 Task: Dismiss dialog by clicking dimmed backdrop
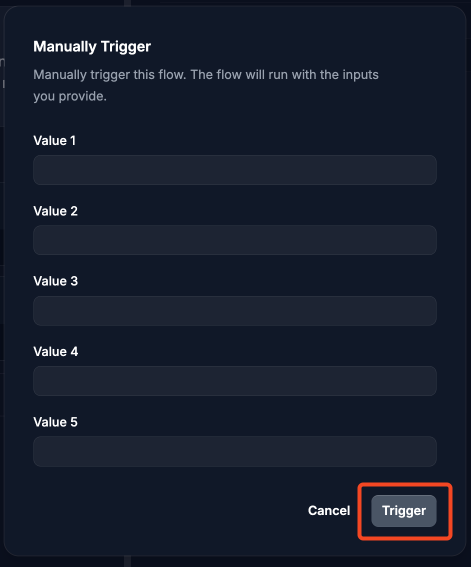pos(468,289)
